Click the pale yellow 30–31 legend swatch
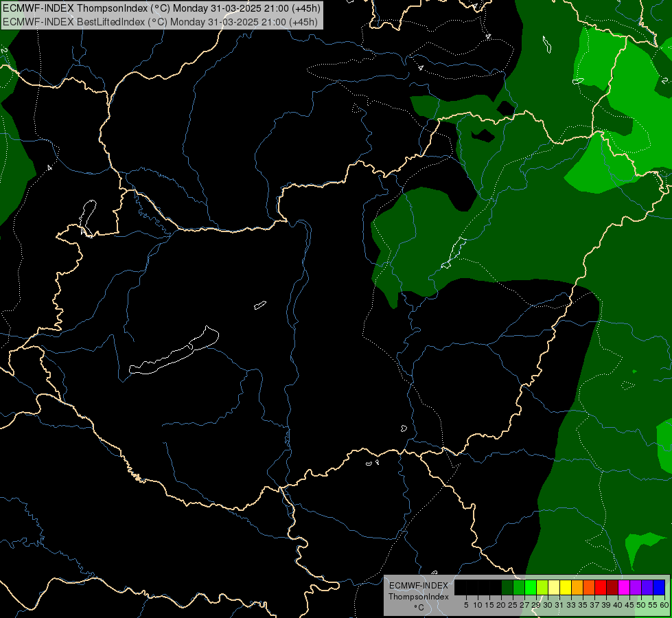Viewport: 672px width, 618px height. [x=554, y=587]
